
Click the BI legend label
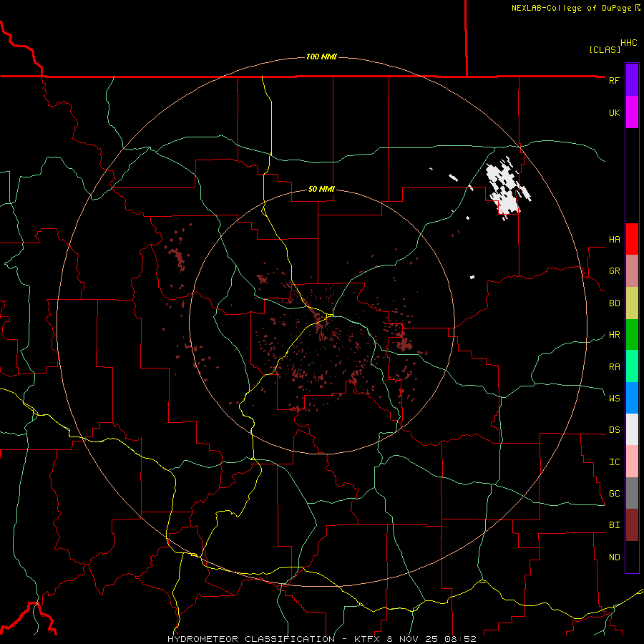coord(614,525)
